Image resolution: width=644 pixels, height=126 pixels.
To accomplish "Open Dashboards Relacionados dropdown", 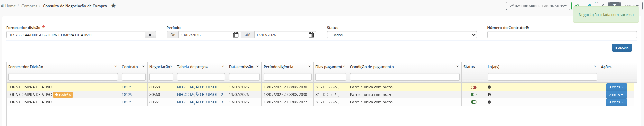I will [538, 6].
